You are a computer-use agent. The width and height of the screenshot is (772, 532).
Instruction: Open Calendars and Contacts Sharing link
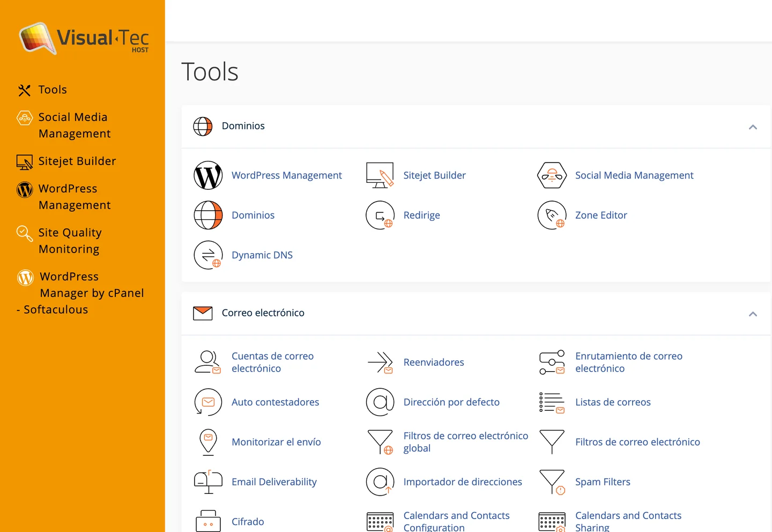pyautogui.click(x=628, y=521)
